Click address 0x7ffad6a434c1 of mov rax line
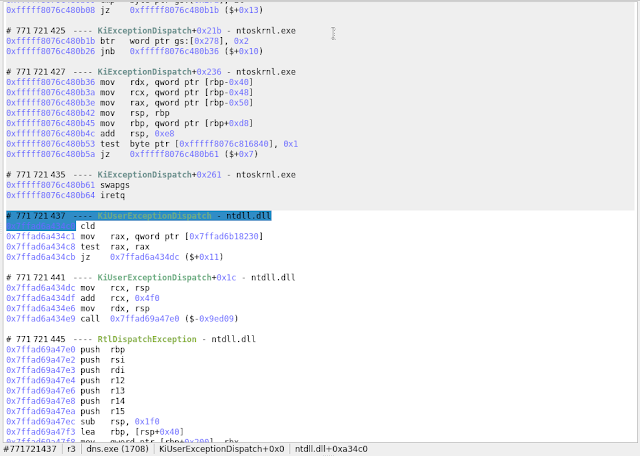Image resolution: width=640 pixels, height=456 pixels. pyautogui.click(x=41, y=236)
